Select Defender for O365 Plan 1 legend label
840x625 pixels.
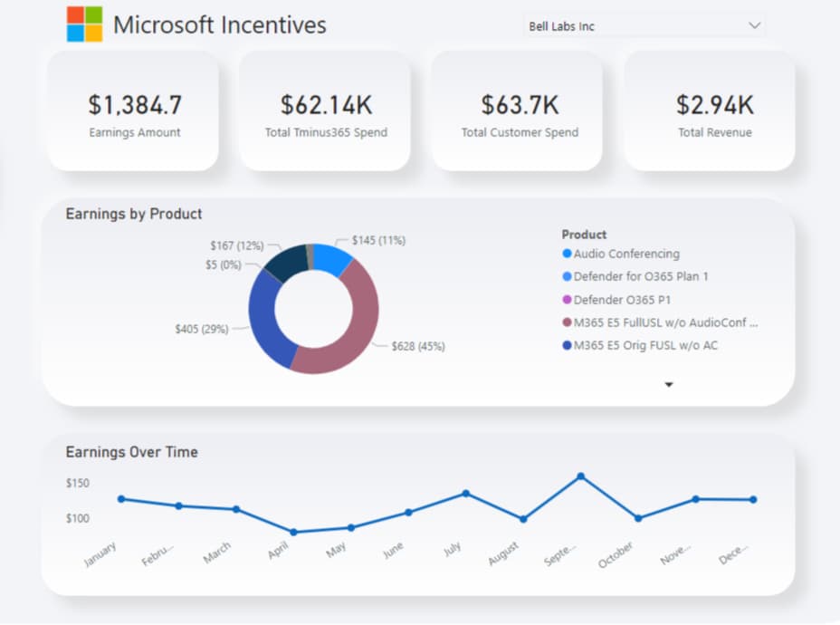point(641,276)
